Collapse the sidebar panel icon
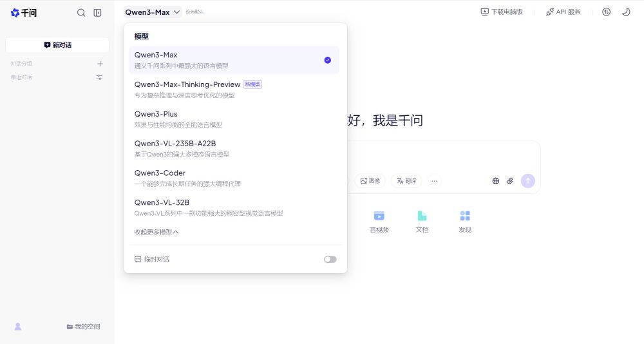The image size is (644, 344). pyautogui.click(x=97, y=12)
